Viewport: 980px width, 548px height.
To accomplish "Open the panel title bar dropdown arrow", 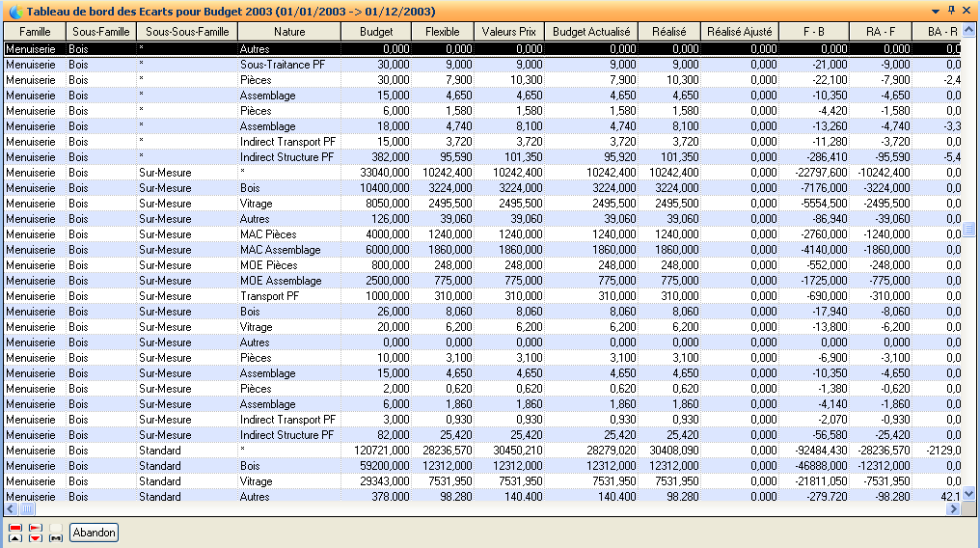I will coord(936,11).
